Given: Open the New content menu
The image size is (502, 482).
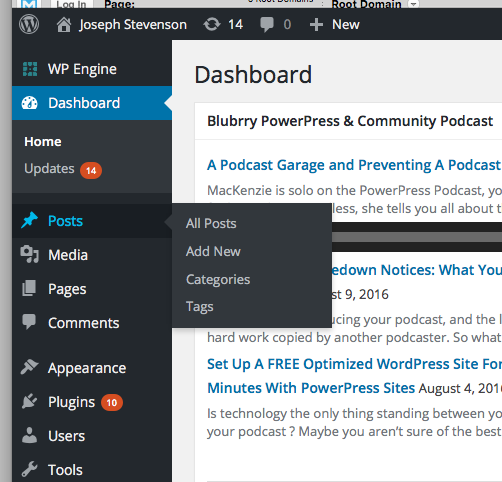Looking at the screenshot, I should pos(346,25).
